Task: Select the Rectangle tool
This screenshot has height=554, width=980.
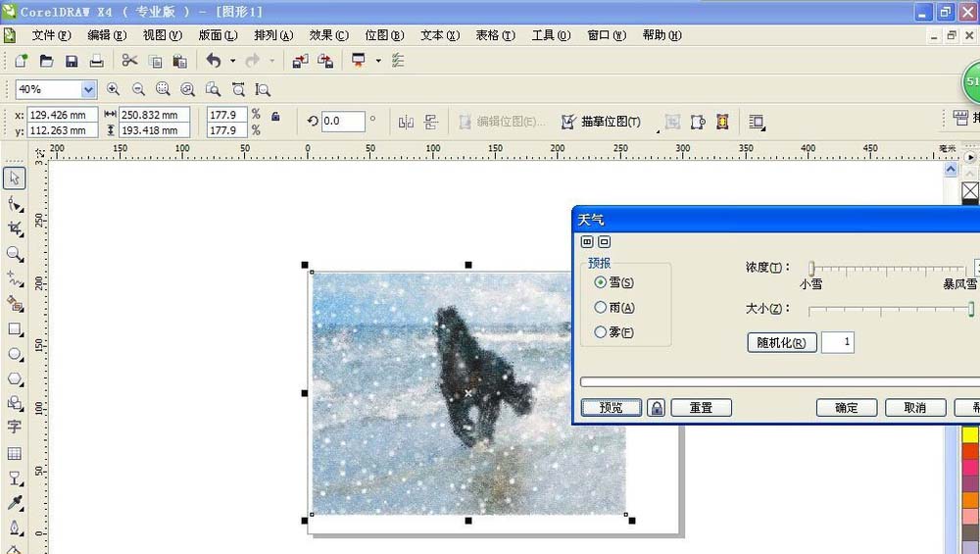Action: point(15,329)
